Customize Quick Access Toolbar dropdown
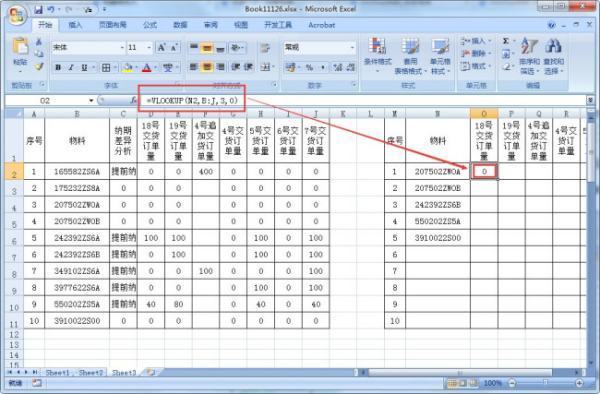600x394 pixels. click(104, 10)
